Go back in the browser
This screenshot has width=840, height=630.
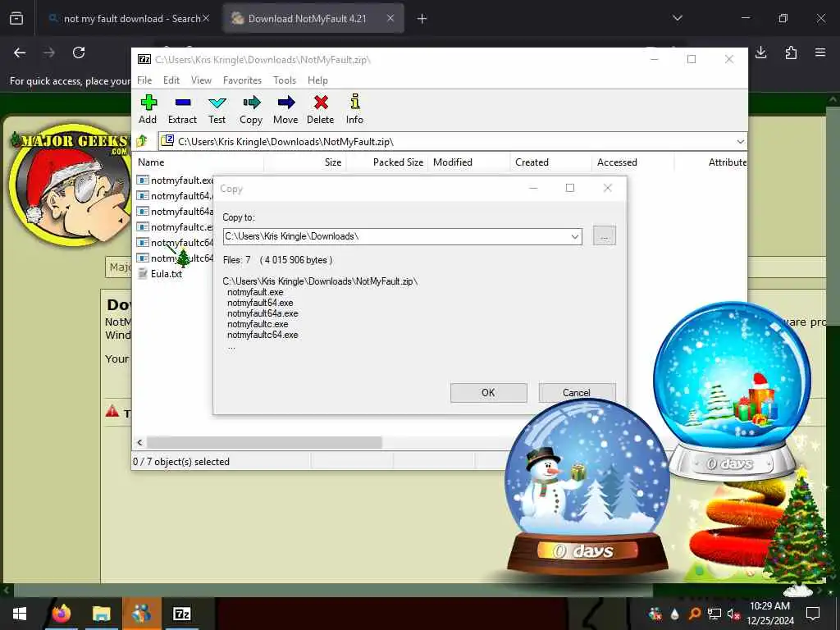coord(20,52)
